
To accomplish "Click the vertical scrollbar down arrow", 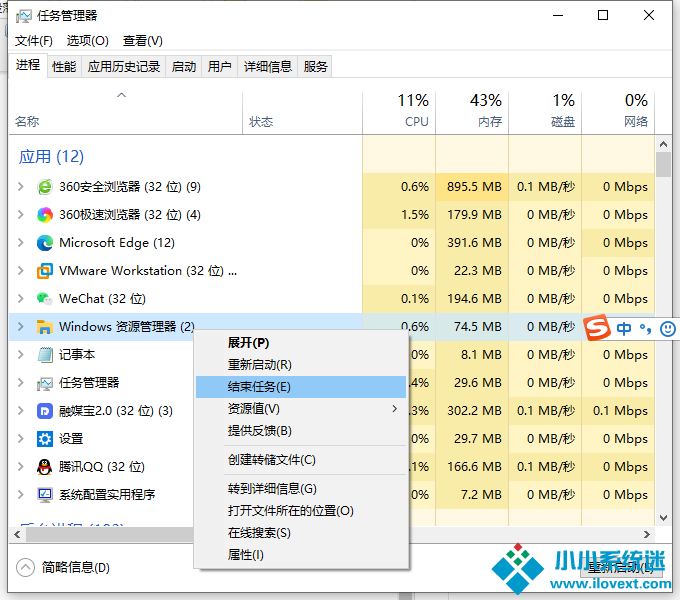I will click(663, 518).
